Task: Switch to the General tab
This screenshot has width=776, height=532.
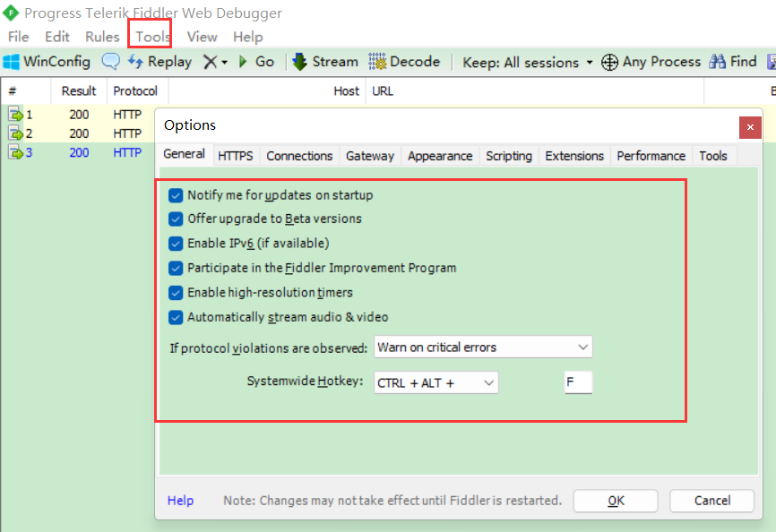Action: point(185,154)
